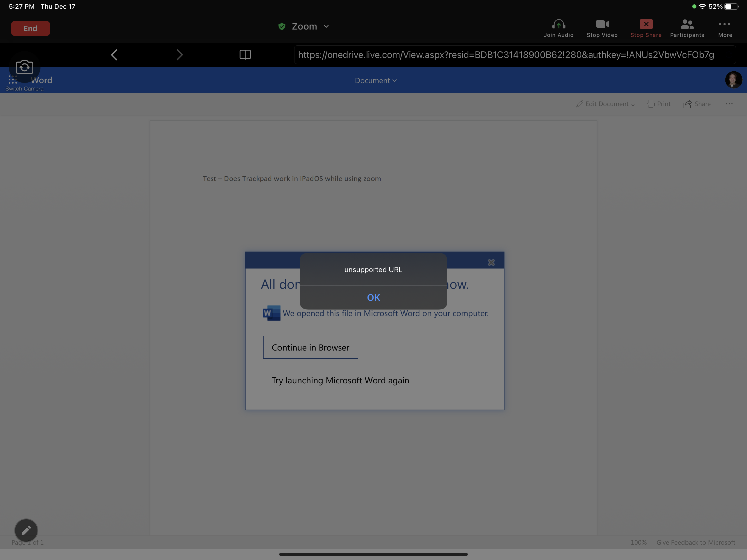Tap the pencil annotation button
The height and width of the screenshot is (560, 747).
26,530
